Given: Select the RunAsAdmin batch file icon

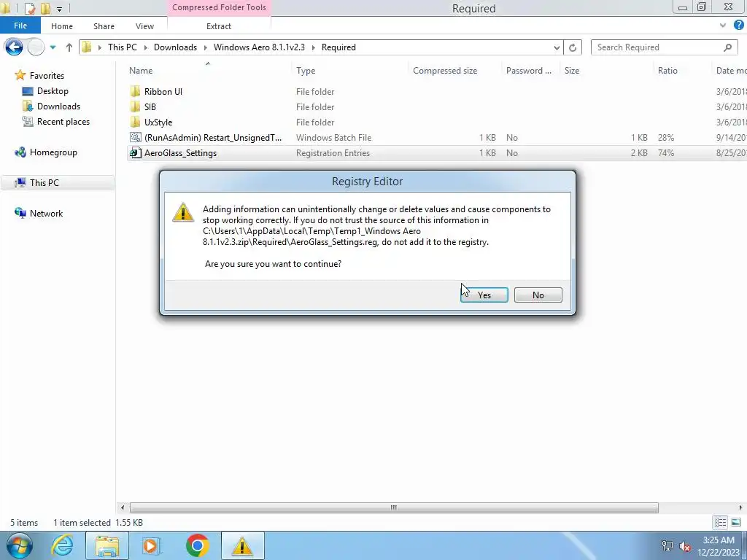Looking at the screenshot, I should [x=135, y=137].
